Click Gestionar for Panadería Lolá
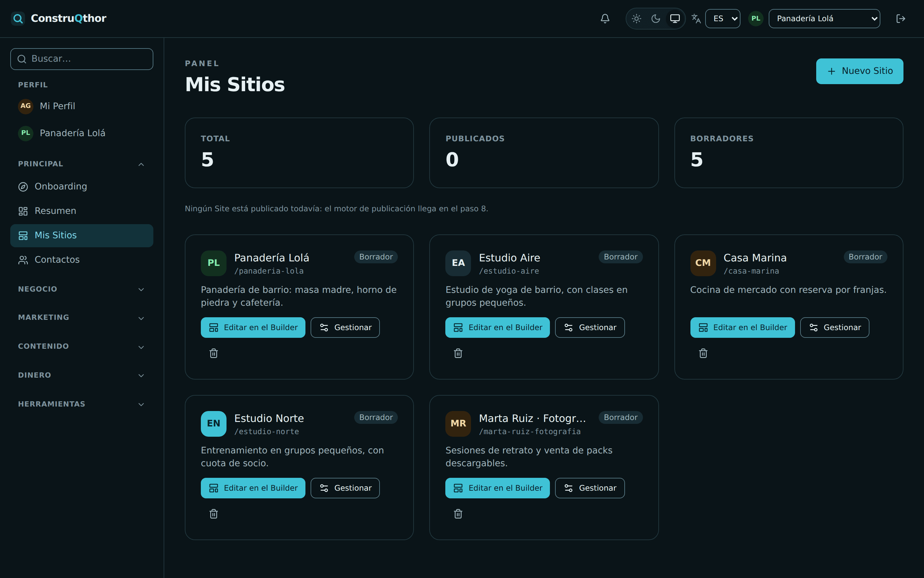Image resolution: width=924 pixels, height=578 pixels. pyautogui.click(x=345, y=328)
